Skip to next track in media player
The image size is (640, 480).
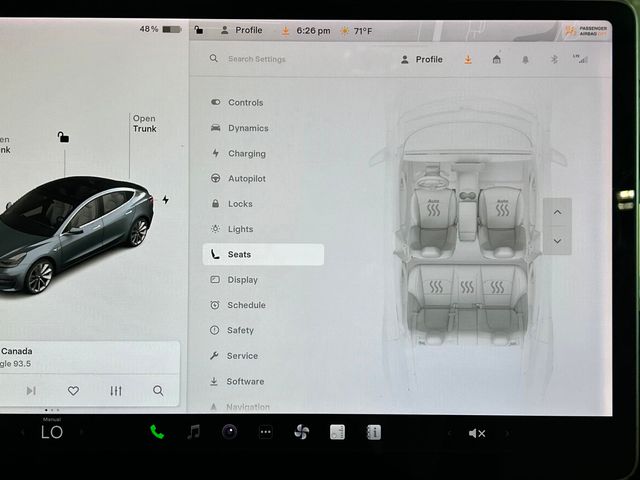click(31, 391)
